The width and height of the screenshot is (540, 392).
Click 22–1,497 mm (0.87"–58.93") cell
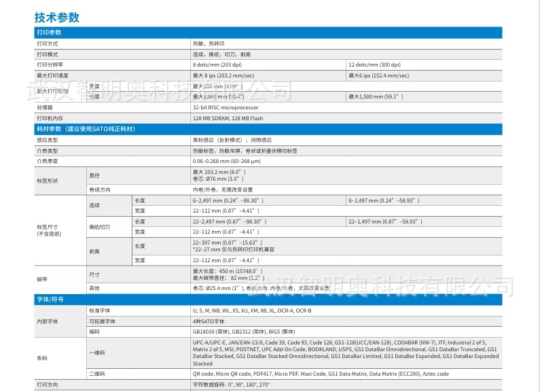pyautogui.click(x=385, y=221)
